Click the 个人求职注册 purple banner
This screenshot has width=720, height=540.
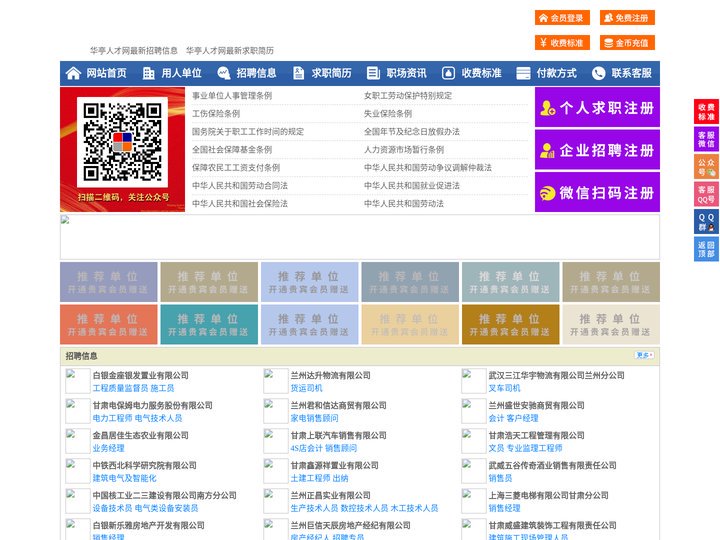(x=597, y=107)
